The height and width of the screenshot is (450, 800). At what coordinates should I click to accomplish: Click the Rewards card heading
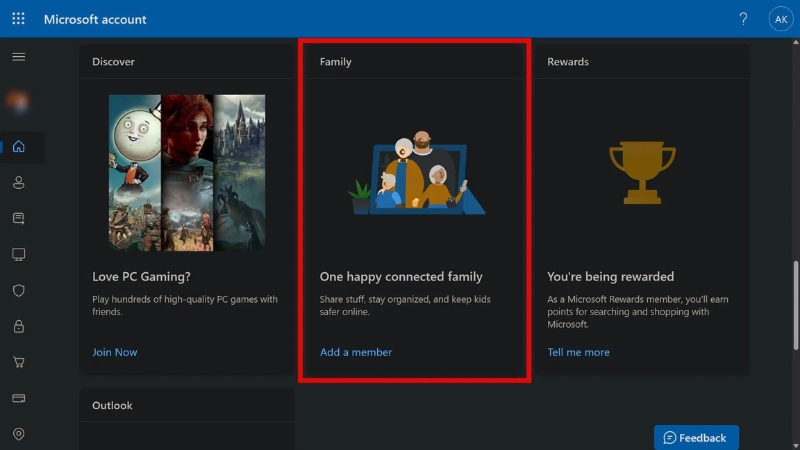pyautogui.click(x=568, y=62)
